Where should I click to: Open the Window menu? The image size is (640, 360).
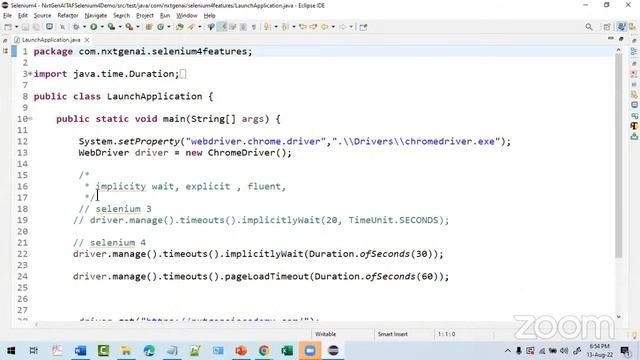tap(187, 16)
